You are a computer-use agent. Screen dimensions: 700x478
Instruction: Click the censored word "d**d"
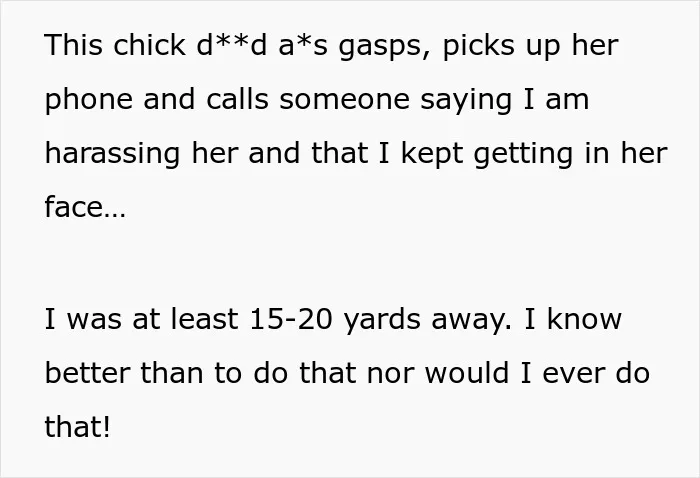click(x=231, y=45)
